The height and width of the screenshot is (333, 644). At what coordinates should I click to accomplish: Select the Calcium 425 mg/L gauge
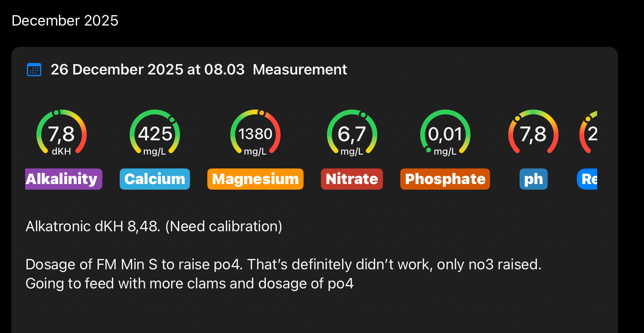(155, 133)
